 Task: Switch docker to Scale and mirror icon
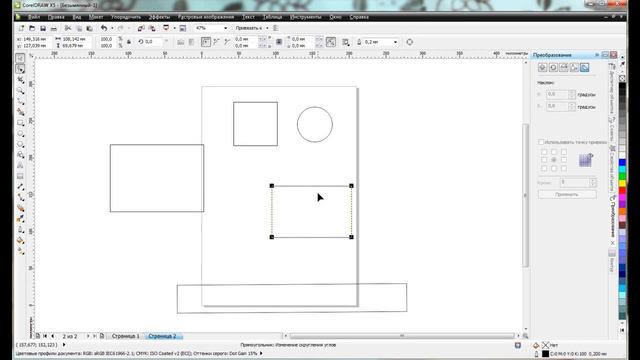tap(564, 67)
